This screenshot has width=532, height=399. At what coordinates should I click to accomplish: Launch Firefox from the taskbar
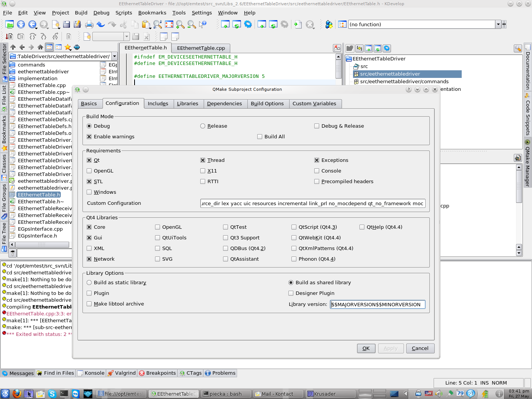coord(16,394)
